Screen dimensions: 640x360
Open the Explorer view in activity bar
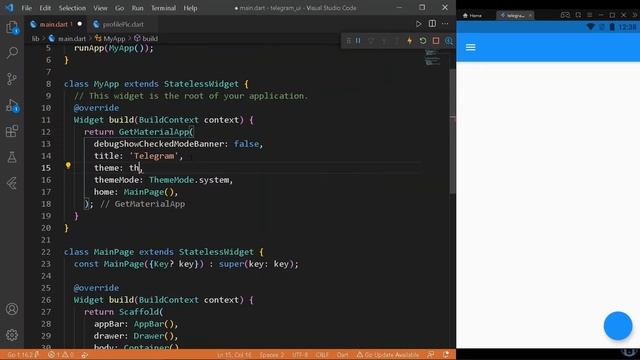(x=12, y=27)
